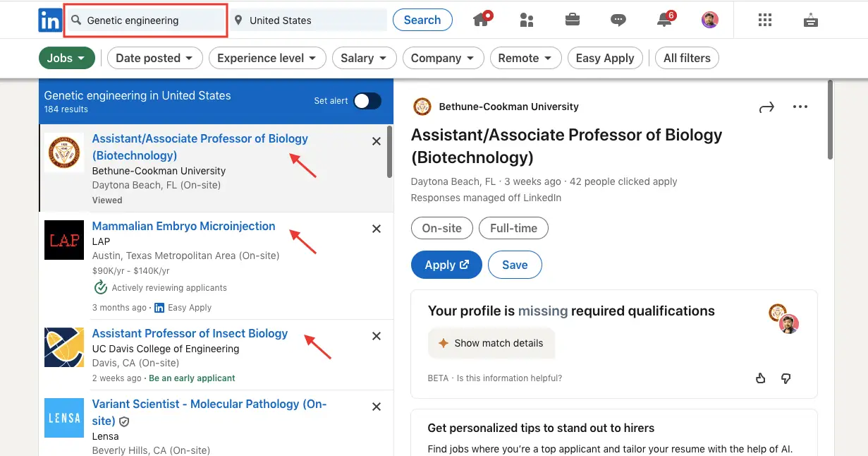Expand the Remote filter
Viewport: 868px width, 456px height.
tap(525, 58)
